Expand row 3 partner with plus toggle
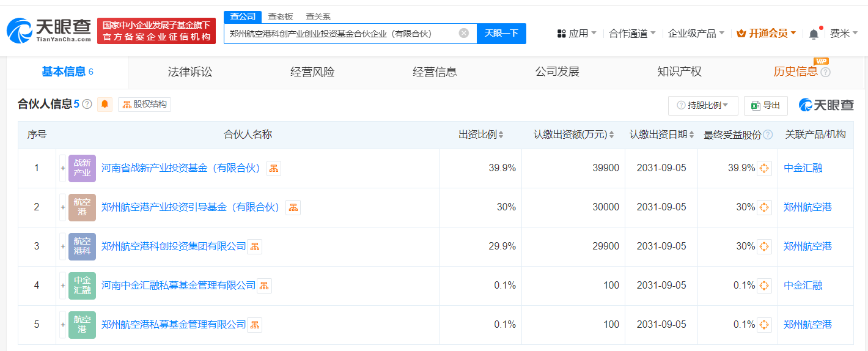Viewport: 868px width, 351px height. [x=62, y=246]
